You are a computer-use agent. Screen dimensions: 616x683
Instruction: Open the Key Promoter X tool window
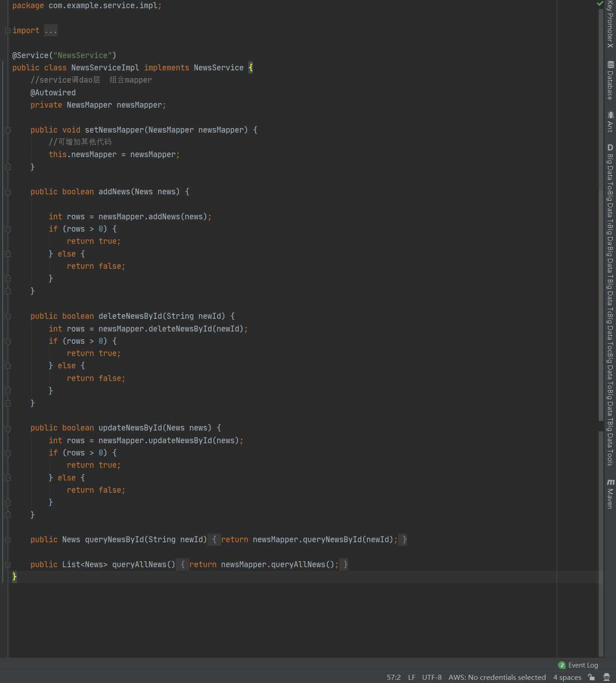610,24
